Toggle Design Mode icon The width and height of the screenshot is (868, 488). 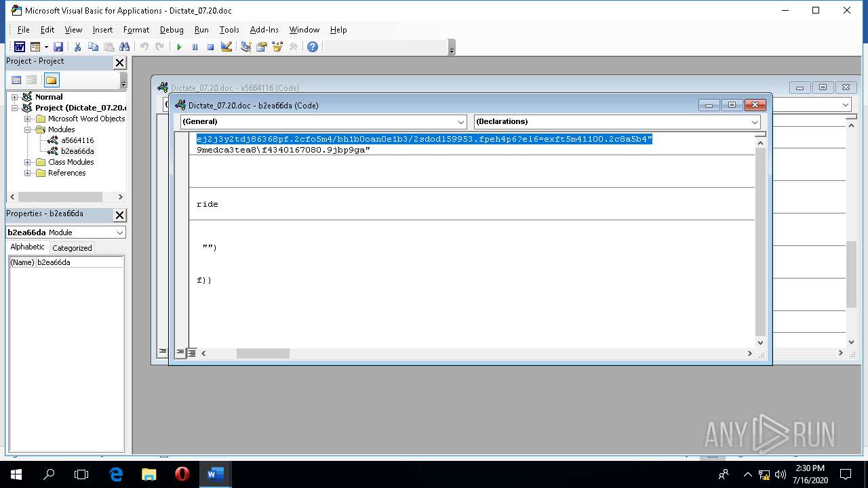pyautogui.click(x=226, y=47)
